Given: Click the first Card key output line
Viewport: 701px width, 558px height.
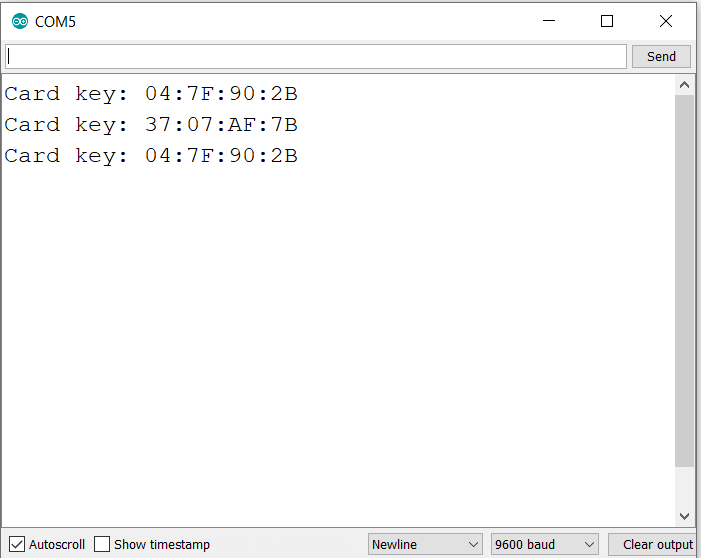Looking at the screenshot, I should coord(151,94).
